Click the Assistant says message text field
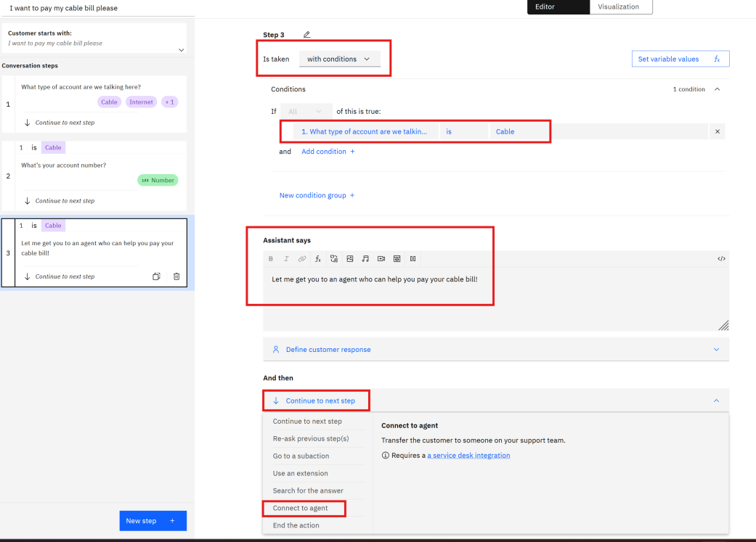756x542 pixels. coord(495,299)
